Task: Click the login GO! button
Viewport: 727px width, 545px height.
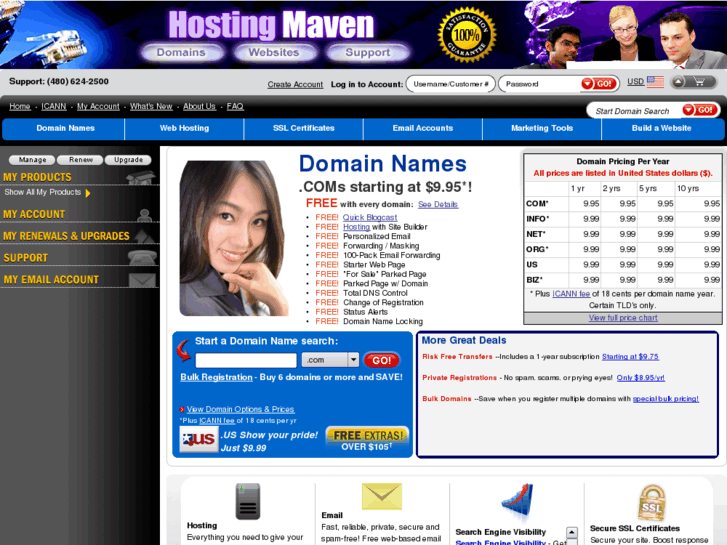Action: pyautogui.click(x=599, y=84)
